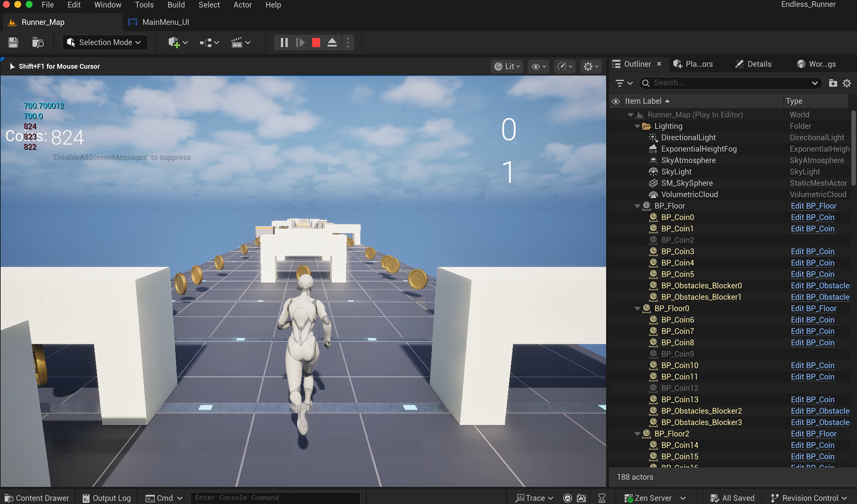
Task: Click Edit BP_Floor link for BP_Floor2
Action: [x=813, y=434]
